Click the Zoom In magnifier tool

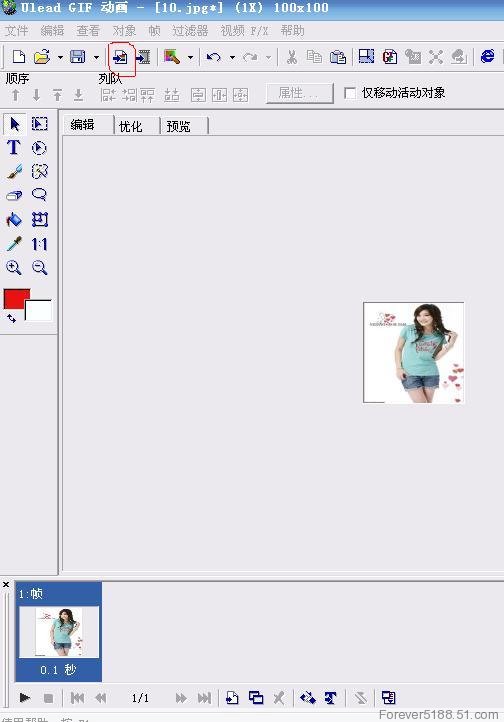tap(13, 268)
